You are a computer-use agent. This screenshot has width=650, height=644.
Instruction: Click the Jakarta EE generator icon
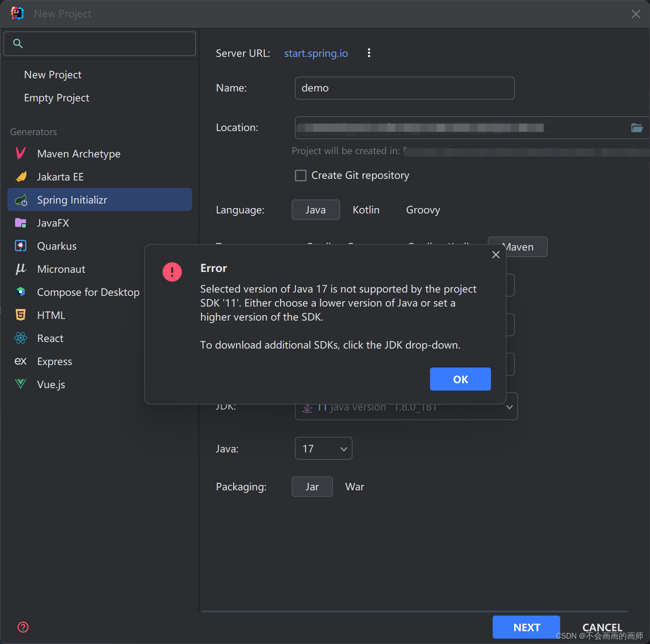(21, 177)
